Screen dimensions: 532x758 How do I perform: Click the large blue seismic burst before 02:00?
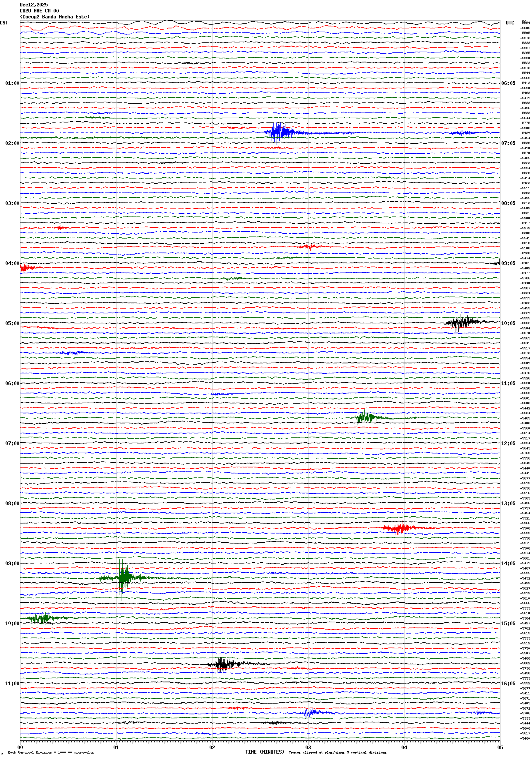pyautogui.click(x=280, y=132)
